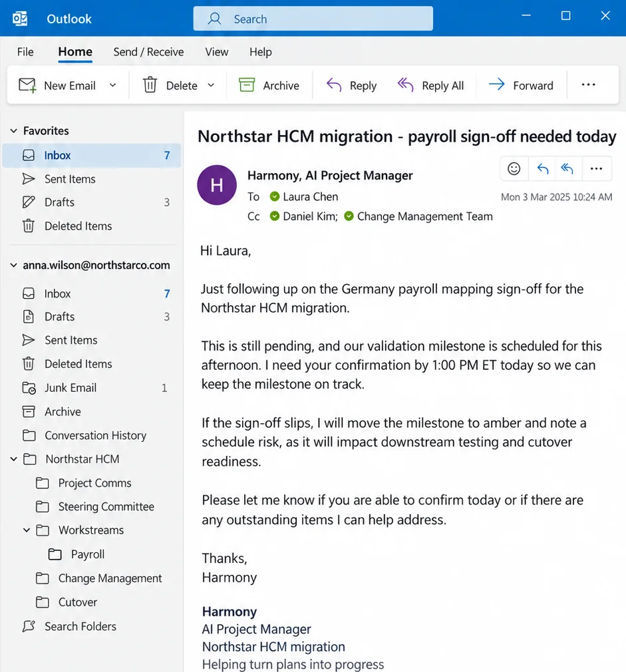Open Junk Email folder

(x=92, y=388)
